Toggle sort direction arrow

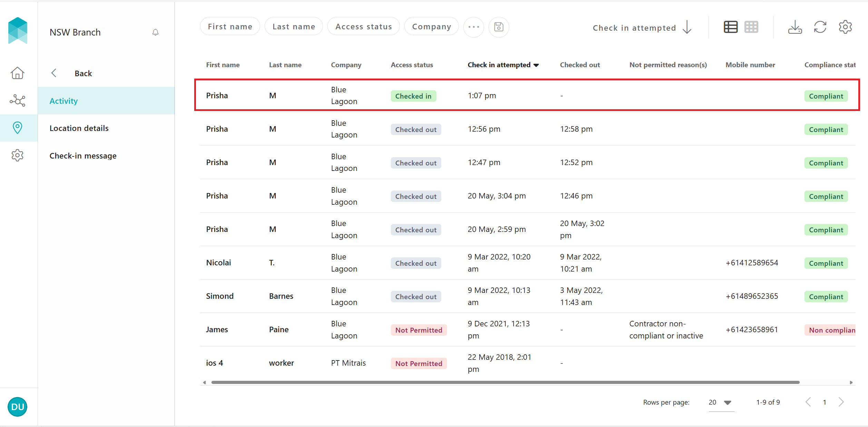(687, 27)
